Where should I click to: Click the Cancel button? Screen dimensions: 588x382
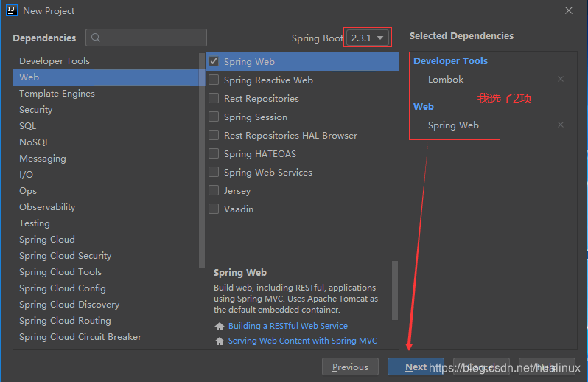[481, 367]
